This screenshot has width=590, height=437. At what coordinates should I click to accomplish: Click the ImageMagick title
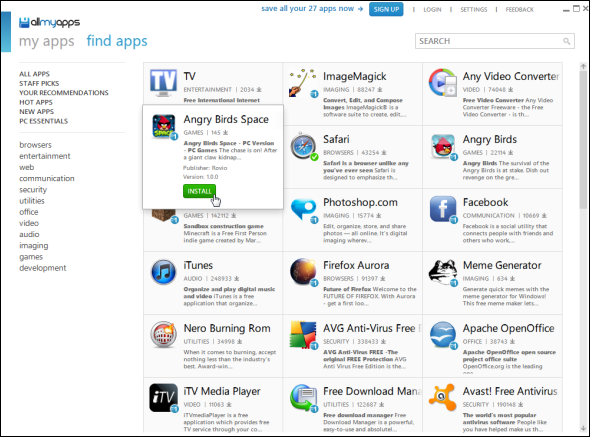click(x=354, y=77)
